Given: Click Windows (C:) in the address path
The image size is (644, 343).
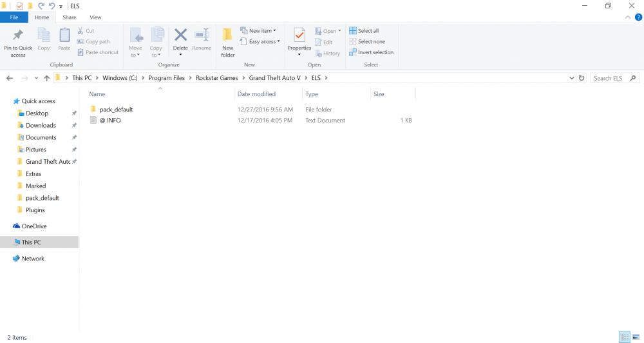Looking at the screenshot, I should [120, 78].
